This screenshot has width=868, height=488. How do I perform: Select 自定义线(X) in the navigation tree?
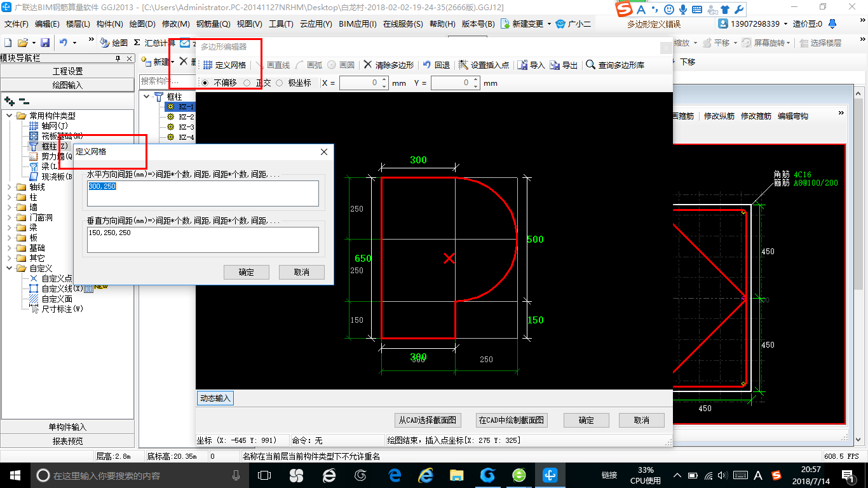pos(56,288)
